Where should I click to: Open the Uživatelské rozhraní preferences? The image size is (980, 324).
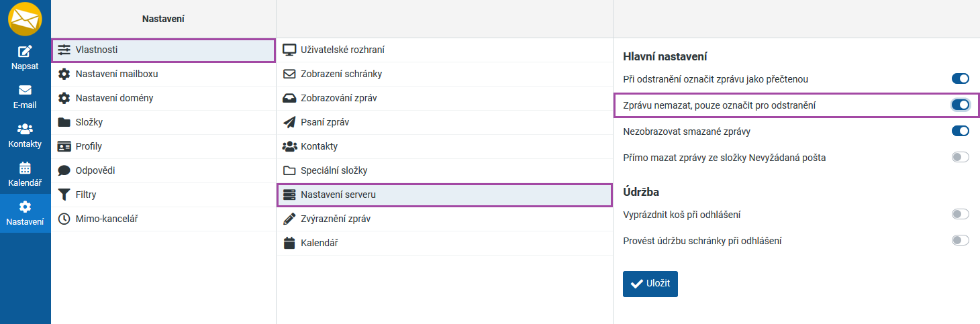click(x=342, y=50)
